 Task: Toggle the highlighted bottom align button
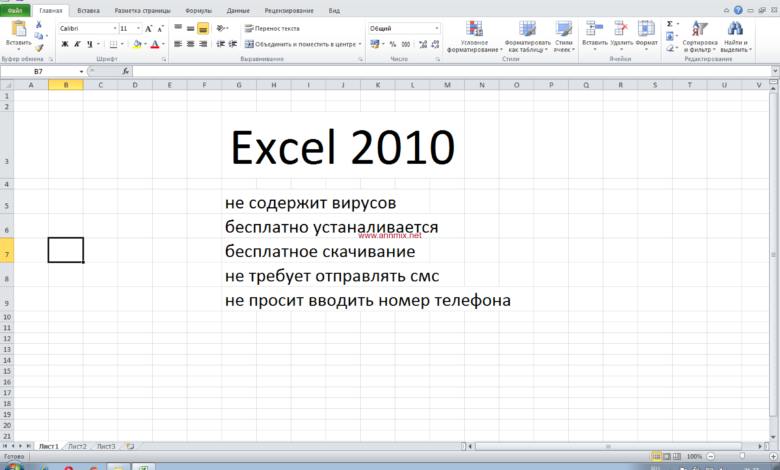(x=203, y=28)
